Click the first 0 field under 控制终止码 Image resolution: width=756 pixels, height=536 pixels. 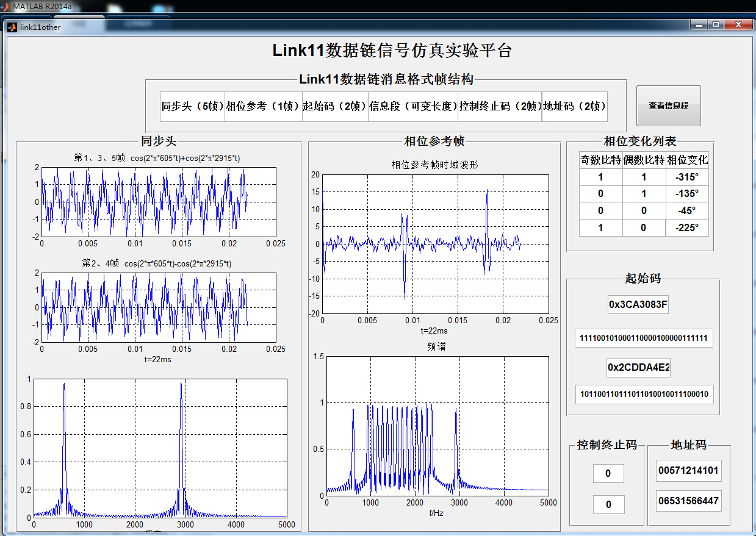pos(608,473)
